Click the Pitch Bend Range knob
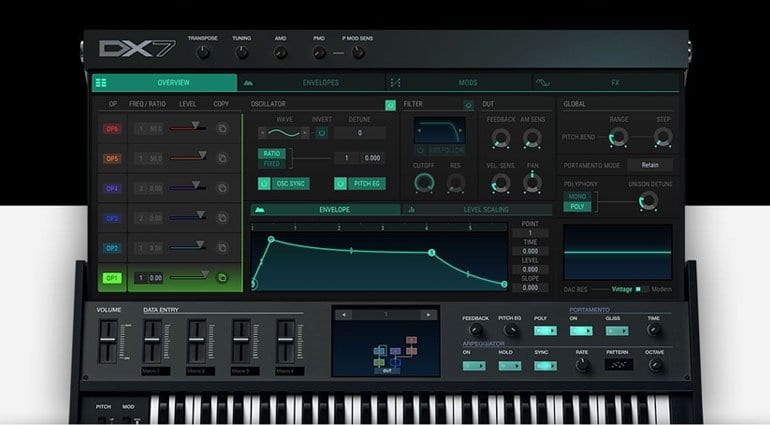The image size is (770, 425). [x=618, y=137]
